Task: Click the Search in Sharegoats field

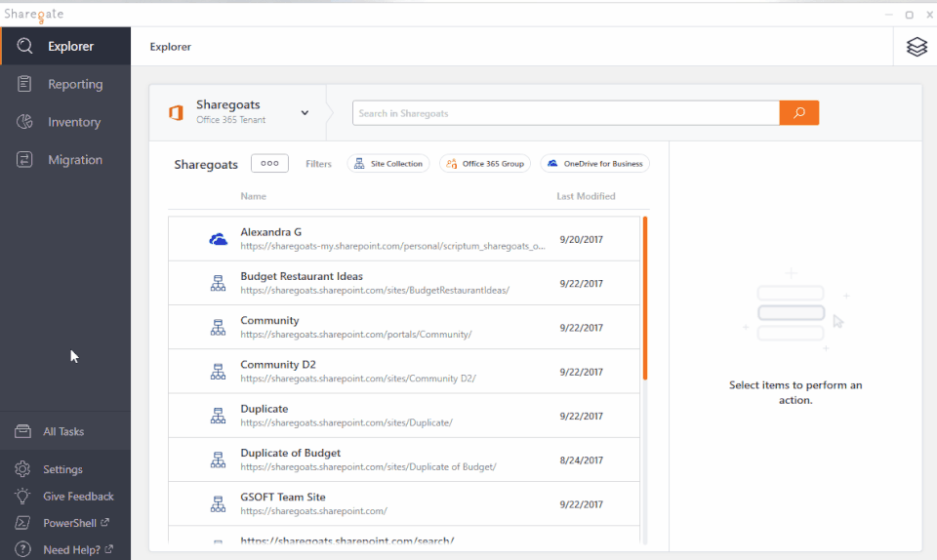Action: pyautogui.click(x=566, y=113)
